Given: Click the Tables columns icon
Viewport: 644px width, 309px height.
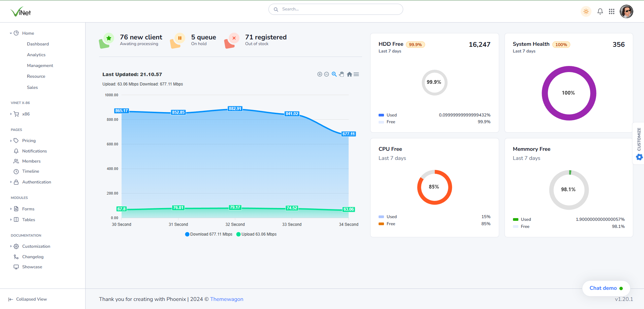Looking at the screenshot, I should 16,219.
